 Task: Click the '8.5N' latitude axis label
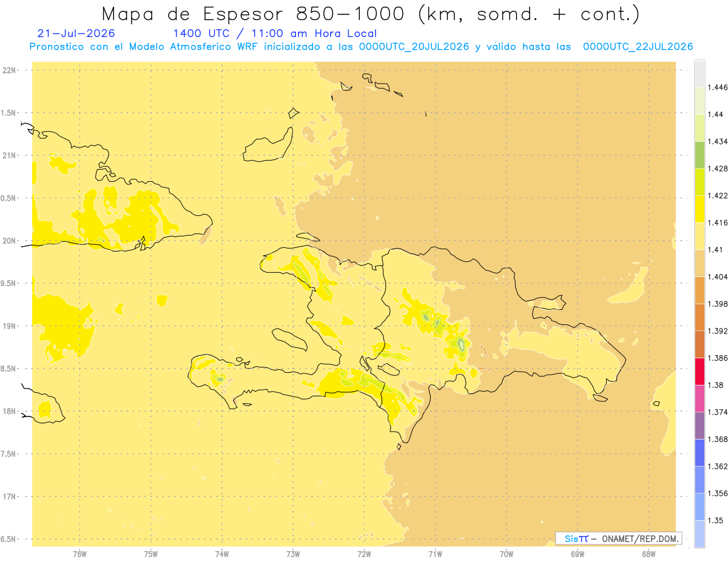pos(9,369)
